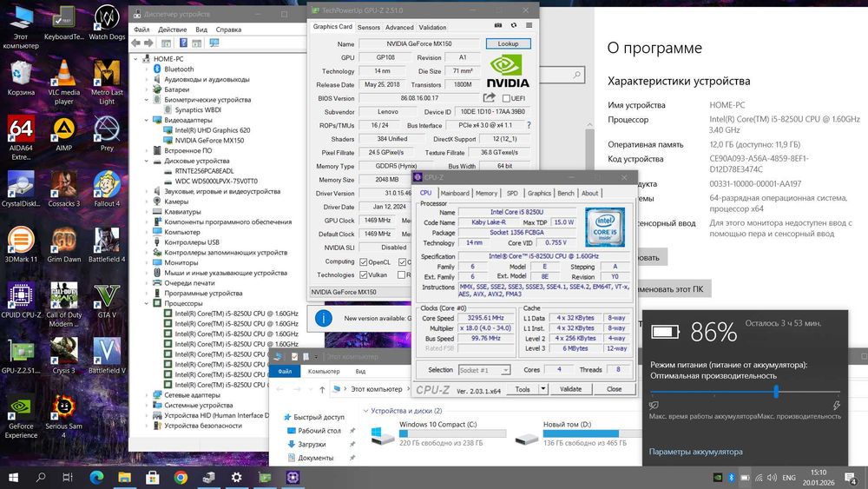
Task: Open the Bench tab in CPU-Z
Action: tap(566, 194)
